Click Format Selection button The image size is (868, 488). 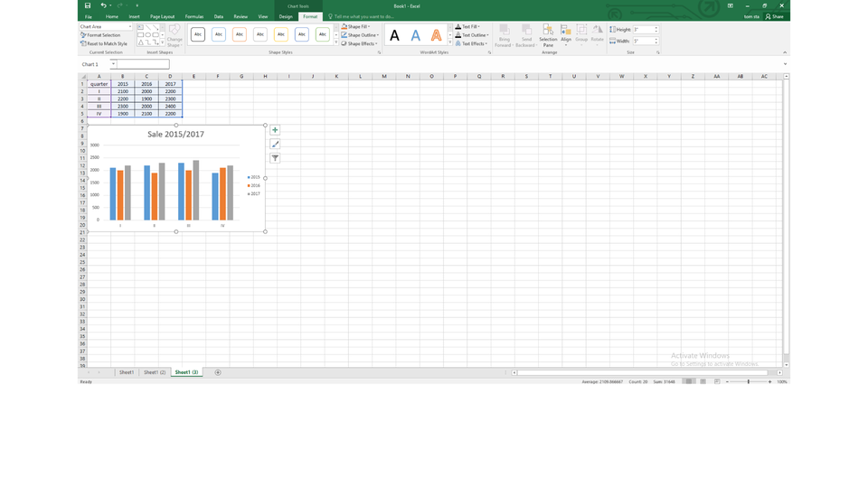click(x=101, y=35)
